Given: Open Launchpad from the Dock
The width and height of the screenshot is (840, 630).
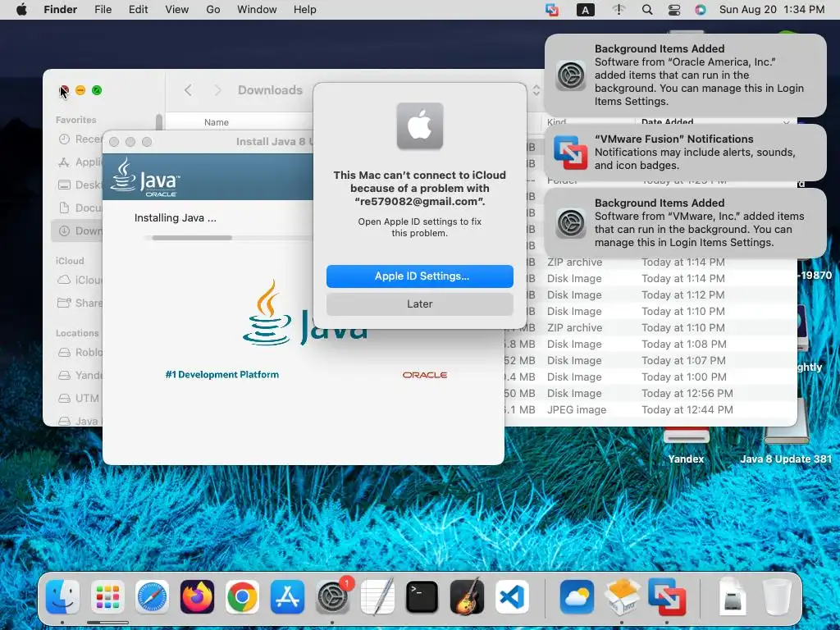Looking at the screenshot, I should pyautogui.click(x=107, y=597).
